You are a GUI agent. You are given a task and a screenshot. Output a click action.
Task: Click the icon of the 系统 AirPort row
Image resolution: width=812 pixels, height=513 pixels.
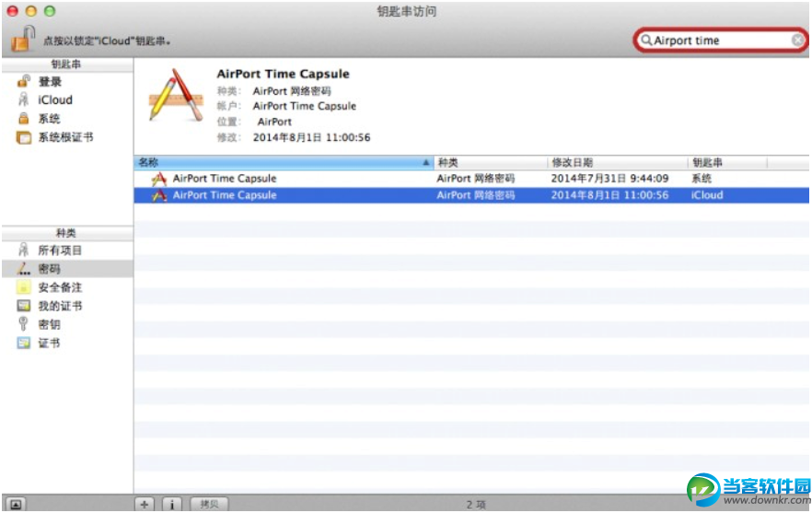pos(159,179)
